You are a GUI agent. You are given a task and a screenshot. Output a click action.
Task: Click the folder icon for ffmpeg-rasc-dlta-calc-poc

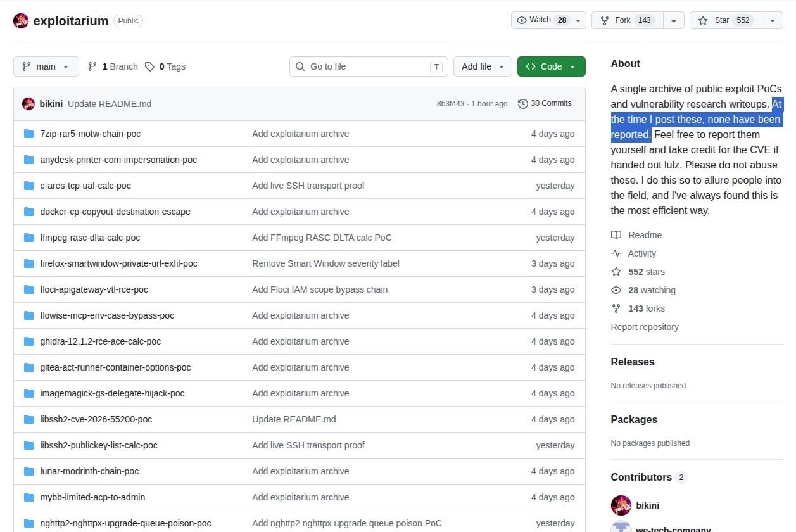coord(28,237)
